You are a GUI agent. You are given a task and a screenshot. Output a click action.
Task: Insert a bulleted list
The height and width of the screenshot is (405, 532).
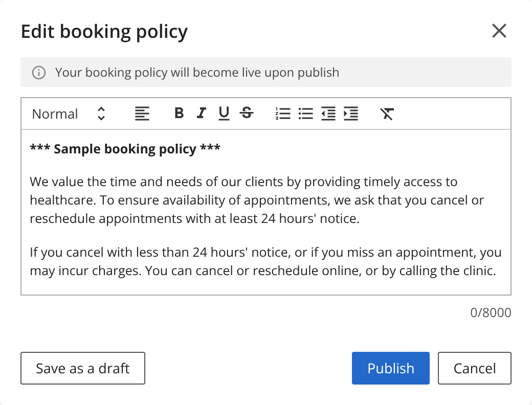click(306, 114)
